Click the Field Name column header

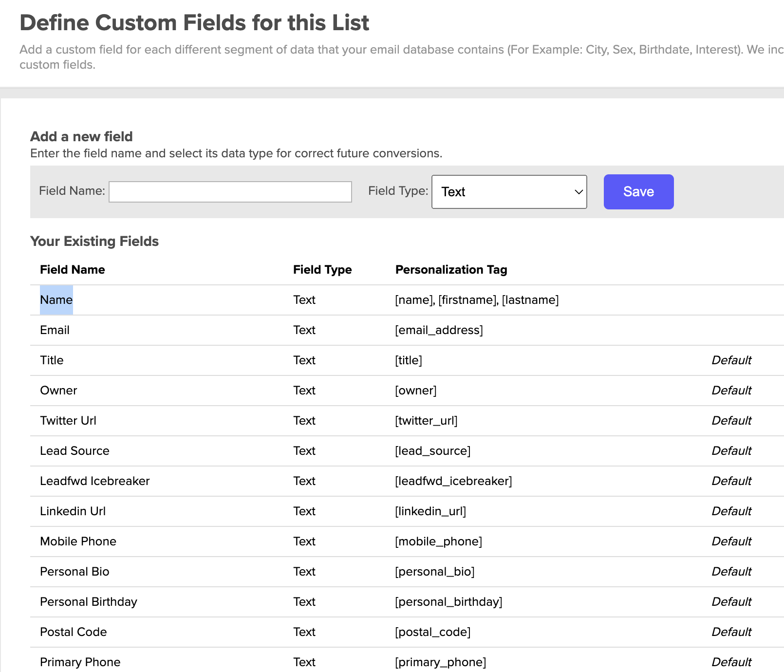point(73,270)
